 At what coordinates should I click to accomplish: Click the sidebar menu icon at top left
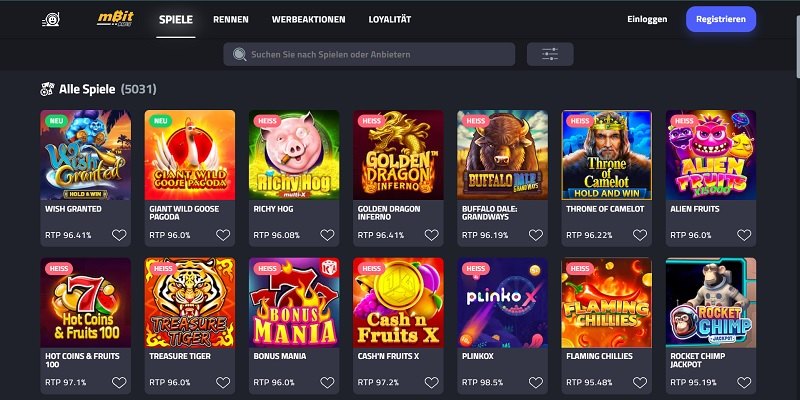51,19
